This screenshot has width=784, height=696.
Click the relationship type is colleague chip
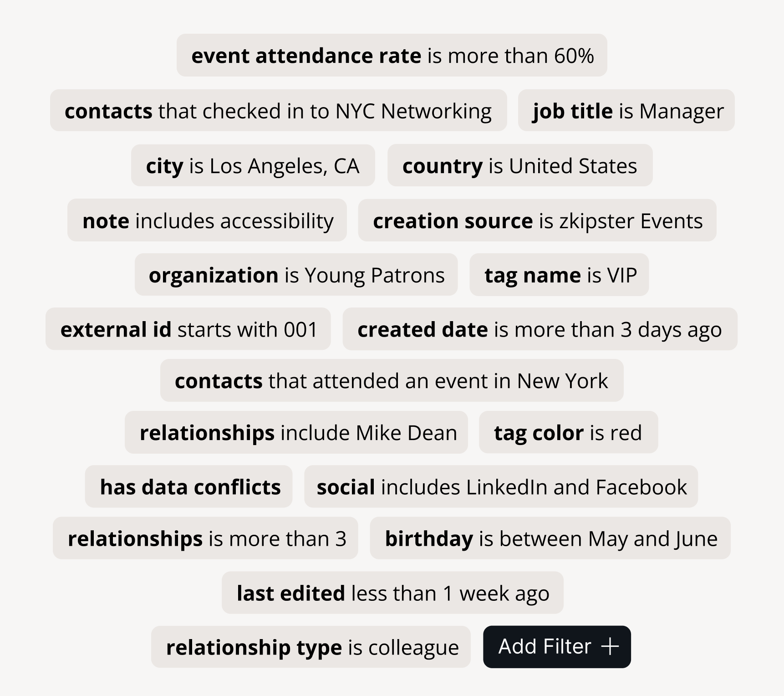click(311, 647)
